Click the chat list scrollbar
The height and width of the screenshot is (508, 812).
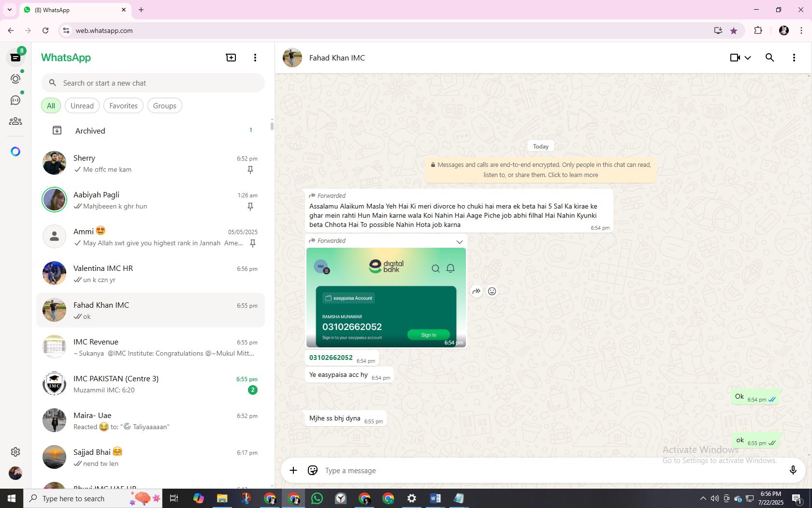tap(272, 126)
